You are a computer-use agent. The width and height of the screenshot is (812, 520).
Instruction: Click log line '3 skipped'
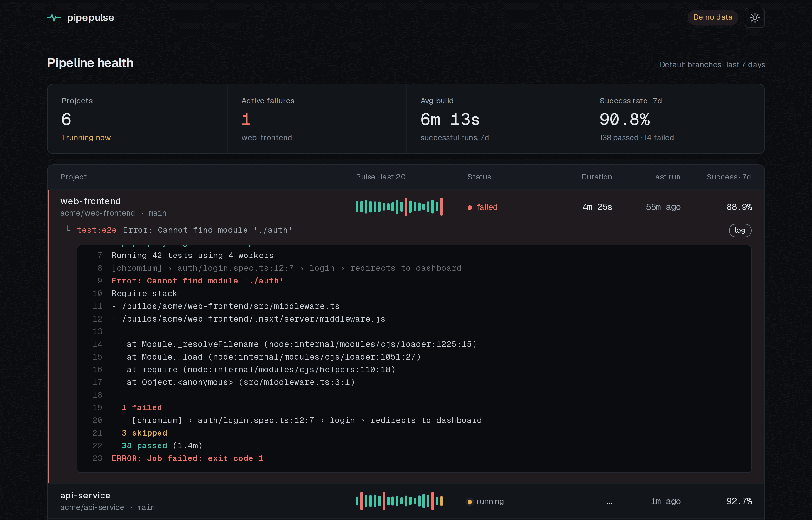(x=144, y=433)
